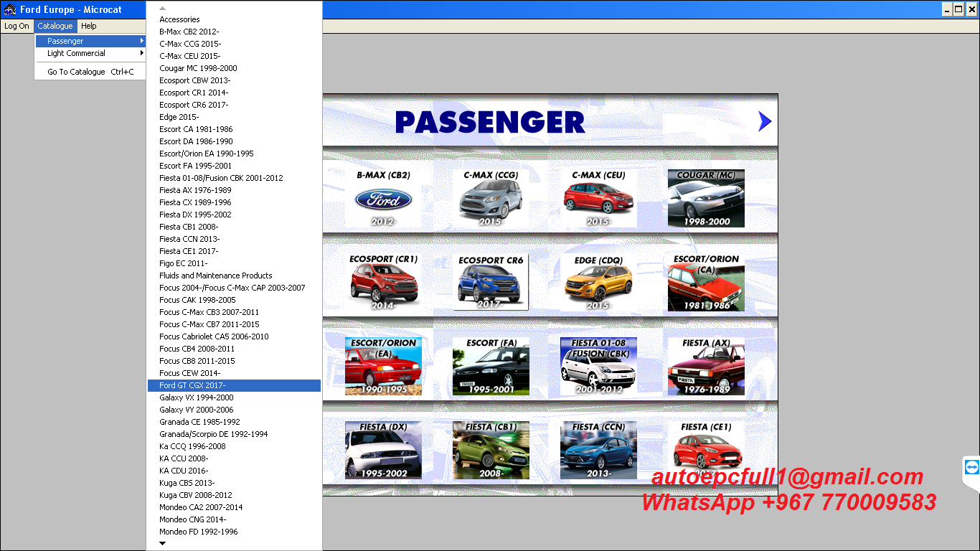Select Fiesta CX 1989-1996 entry
Viewport: 980px width, 551px height.
234,202
